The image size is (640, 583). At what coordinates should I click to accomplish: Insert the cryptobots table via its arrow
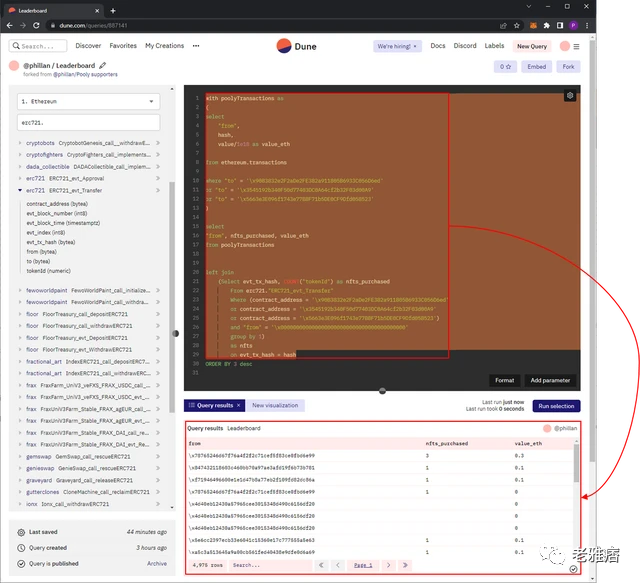coord(158,143)
